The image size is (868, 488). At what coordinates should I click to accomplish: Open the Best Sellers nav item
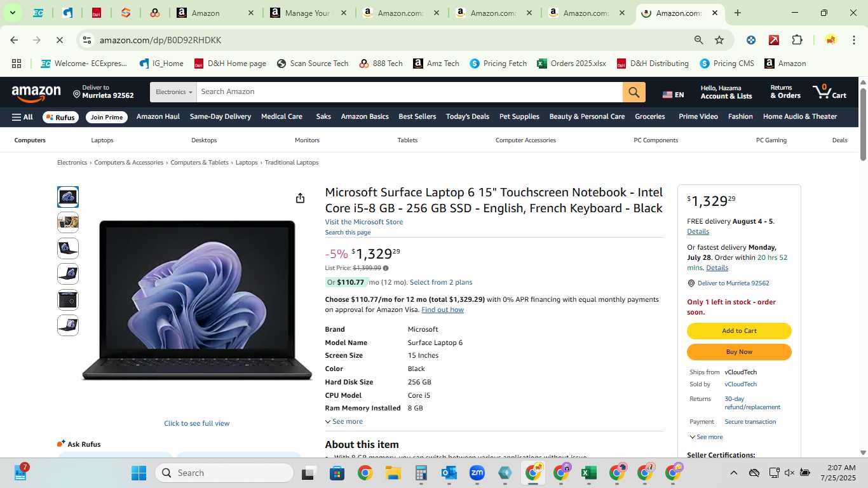pyautogui.click(x=417, y=117)
